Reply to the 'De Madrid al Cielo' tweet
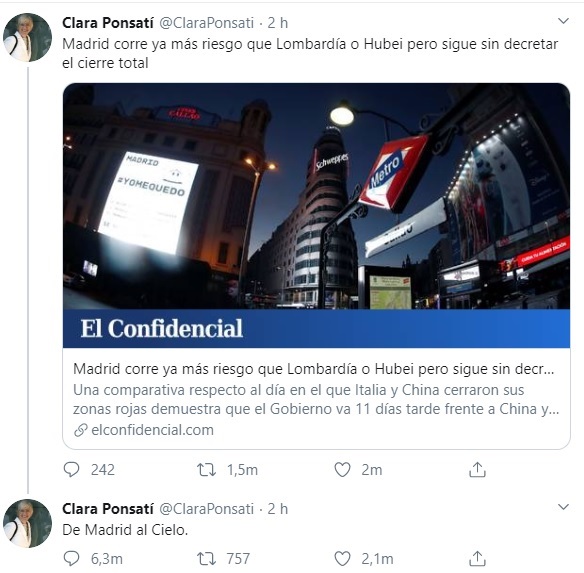Image resolution: width=584 pixels, height=573 pixels. click(72, 558)
